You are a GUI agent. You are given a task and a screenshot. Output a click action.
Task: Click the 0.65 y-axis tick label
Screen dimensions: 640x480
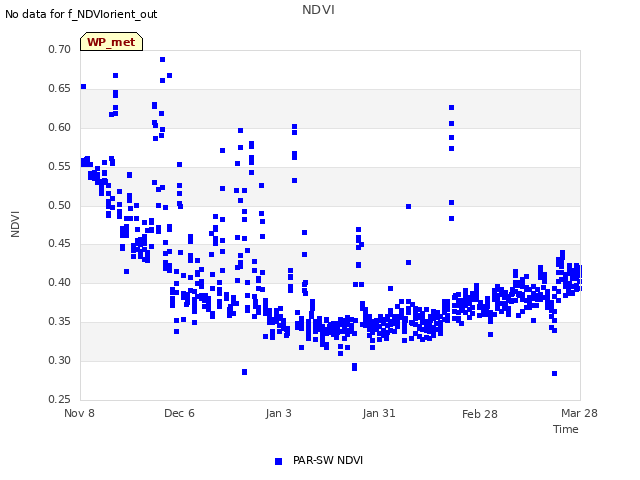point(59,89)
